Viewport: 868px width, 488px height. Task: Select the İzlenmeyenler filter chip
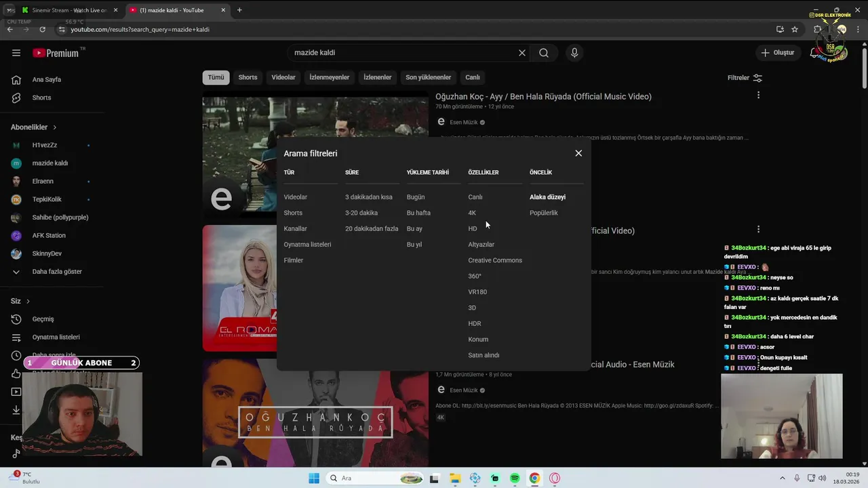[330, 77]
